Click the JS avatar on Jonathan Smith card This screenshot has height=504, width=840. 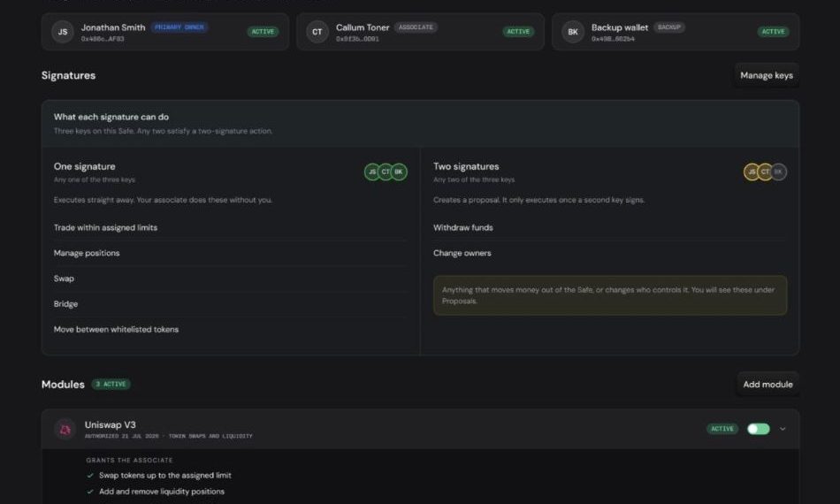pos(63,32)
